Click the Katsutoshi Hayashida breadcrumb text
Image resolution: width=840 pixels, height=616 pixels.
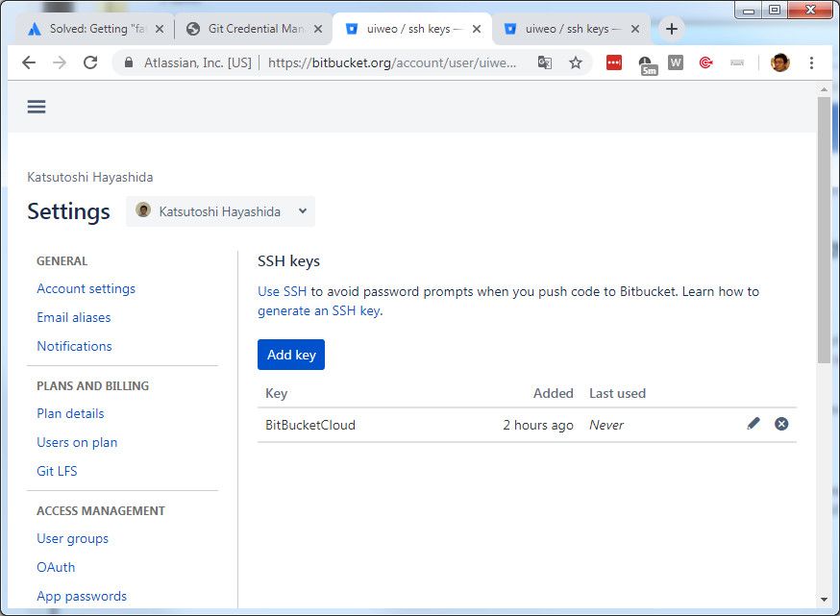90,177
